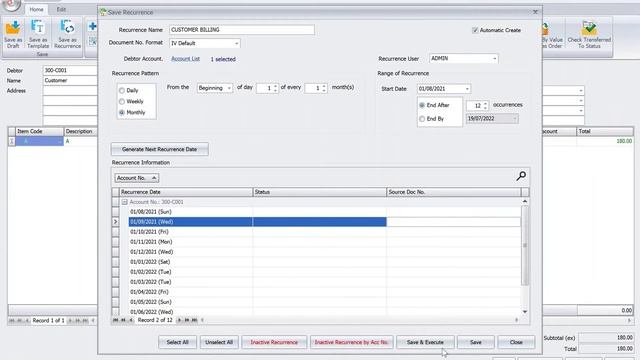The width and height of the screenshot is (640, 360).
Task: Close the Save Recurrence dialog window
Action: (535, 12)
